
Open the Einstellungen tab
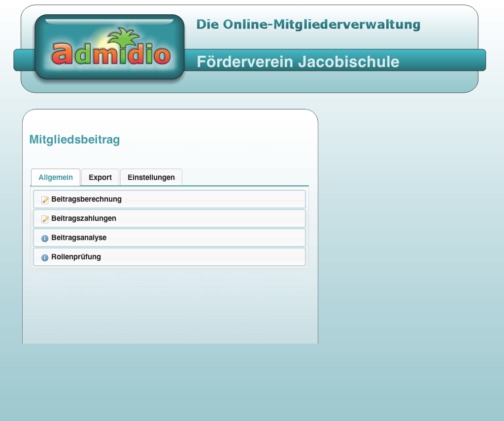151,177
